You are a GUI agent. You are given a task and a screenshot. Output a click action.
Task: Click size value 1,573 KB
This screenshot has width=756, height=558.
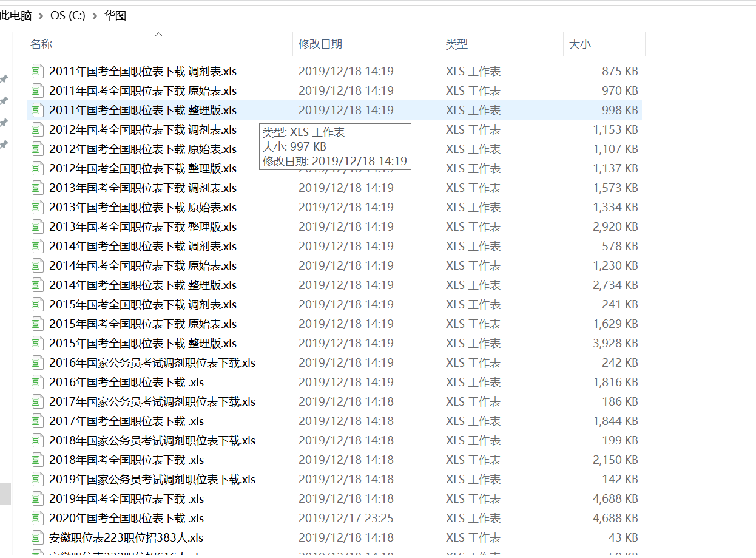pyautogui.click(x=615, y=188)
